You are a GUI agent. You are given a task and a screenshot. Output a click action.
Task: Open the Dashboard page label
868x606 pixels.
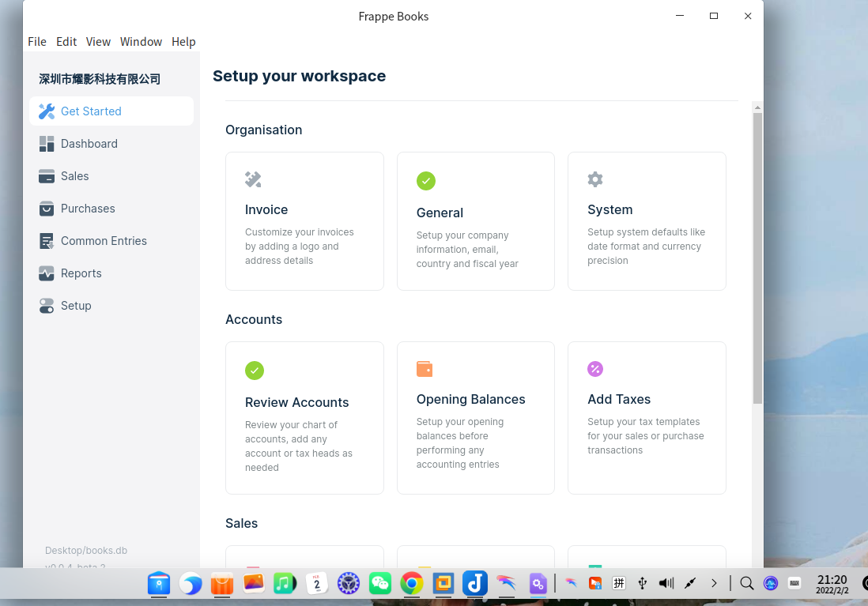[x=89, y=144]
